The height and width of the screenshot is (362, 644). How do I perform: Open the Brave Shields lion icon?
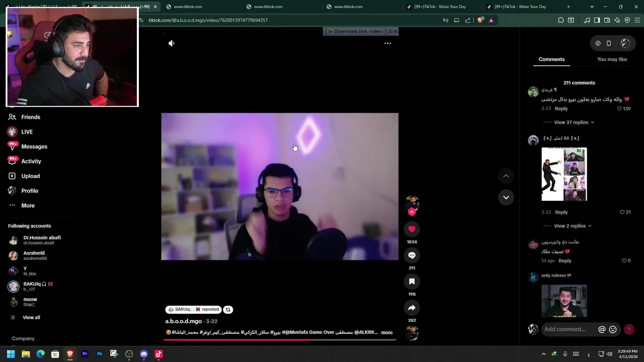pyautogui.click(x=480, y=20)
